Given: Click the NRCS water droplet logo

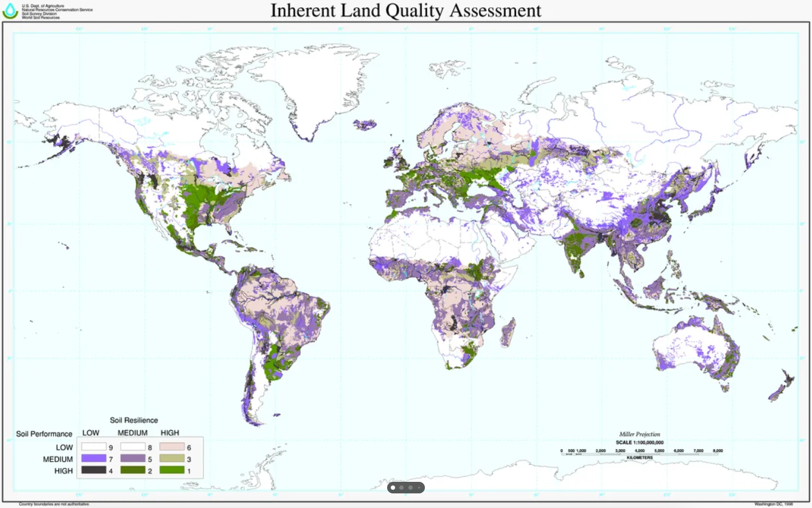Looking at the screenshot, I should (x=10, y=10).
